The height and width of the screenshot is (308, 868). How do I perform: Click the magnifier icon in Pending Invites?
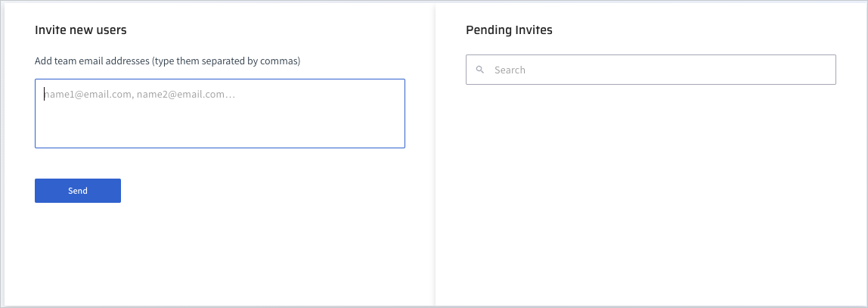480,70
